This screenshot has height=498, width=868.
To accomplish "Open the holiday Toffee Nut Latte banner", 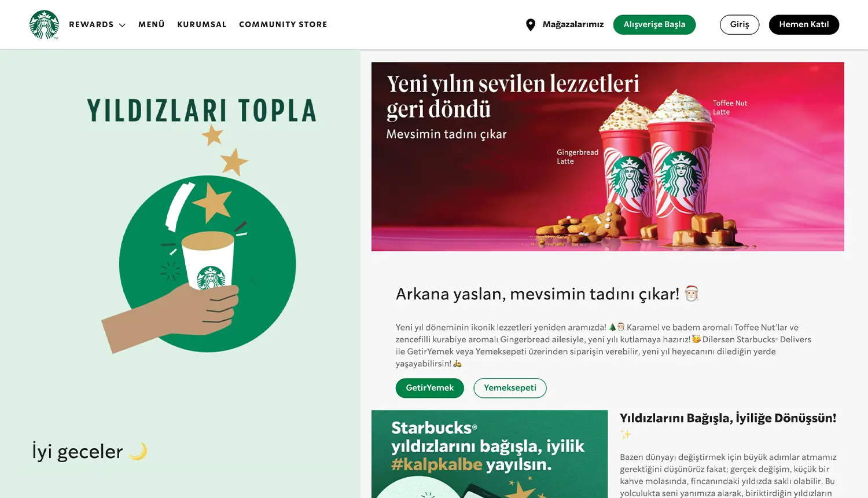I will click(608, 156).
